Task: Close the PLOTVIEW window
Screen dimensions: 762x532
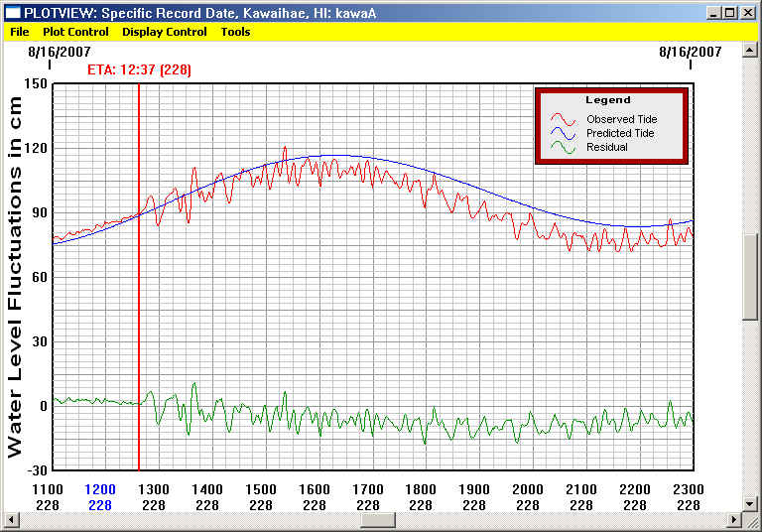Action: pos(747,13)
